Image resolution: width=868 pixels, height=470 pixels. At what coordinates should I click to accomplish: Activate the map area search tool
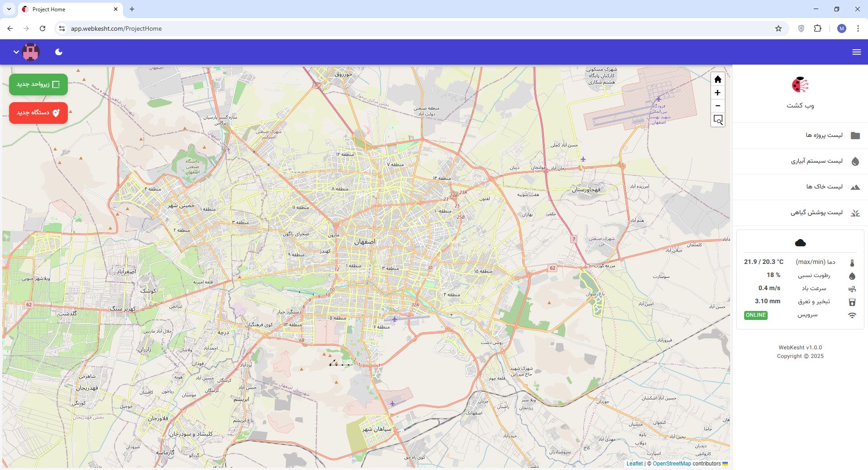pyautogui.click(x=717, y=120)
